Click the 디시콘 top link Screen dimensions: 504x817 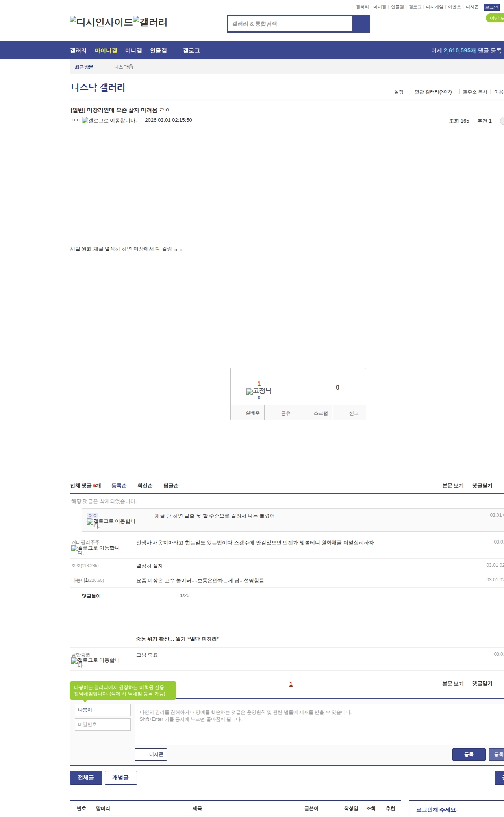(472, 7)
